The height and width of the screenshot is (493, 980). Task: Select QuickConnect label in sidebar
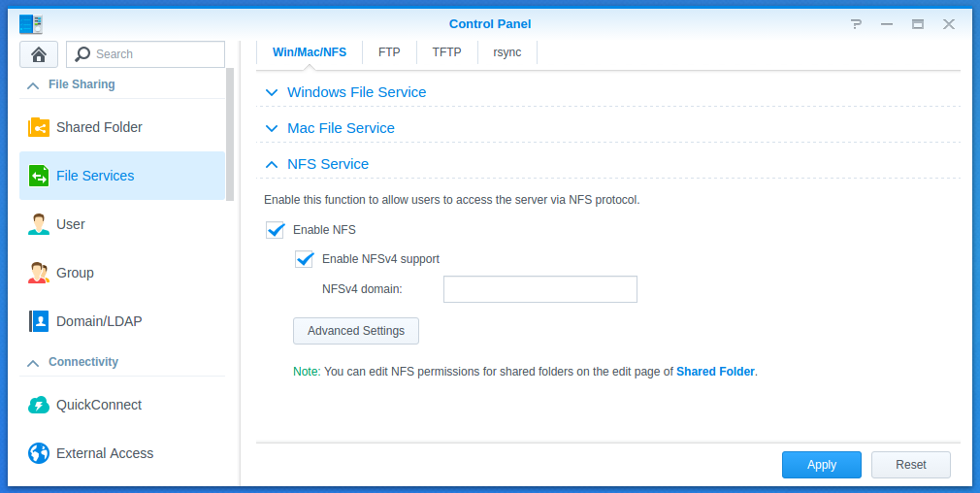(99, 405)
